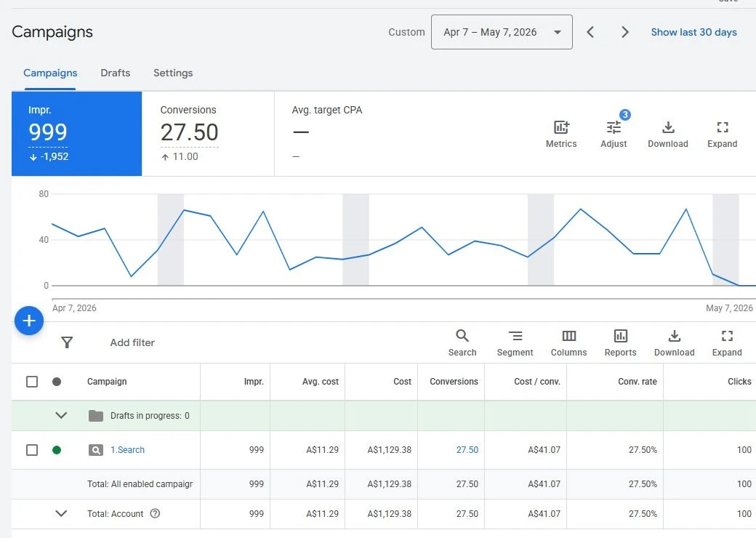Click the Search magnifier in table toolbar
This screenshot has height=538, width=756.
[462, 342]
